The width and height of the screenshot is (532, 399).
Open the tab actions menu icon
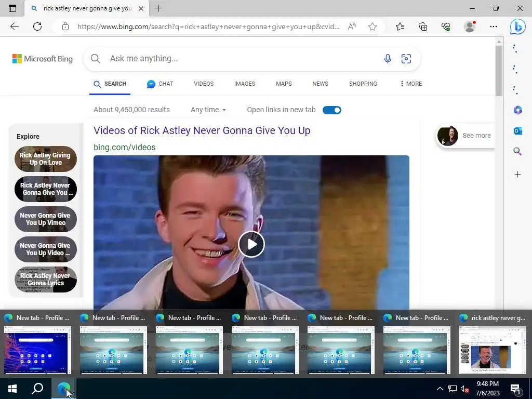(x=12, y=8)
